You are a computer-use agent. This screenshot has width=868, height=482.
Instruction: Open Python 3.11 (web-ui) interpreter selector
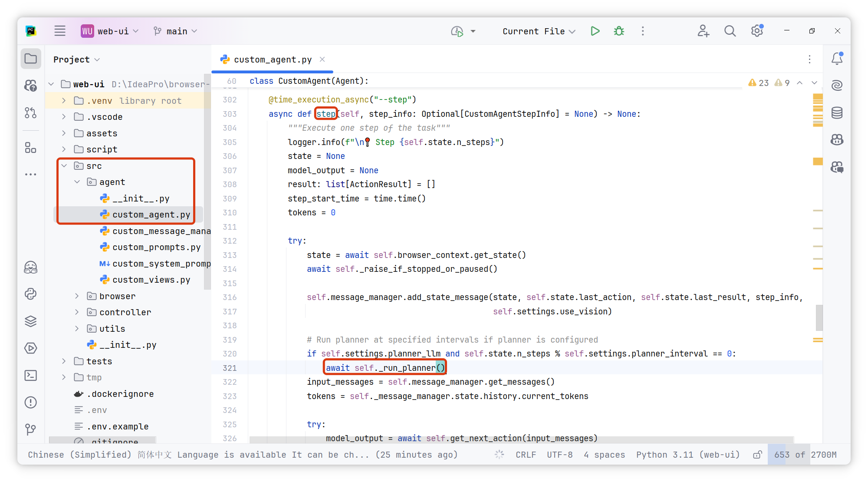tap(688, 455)
